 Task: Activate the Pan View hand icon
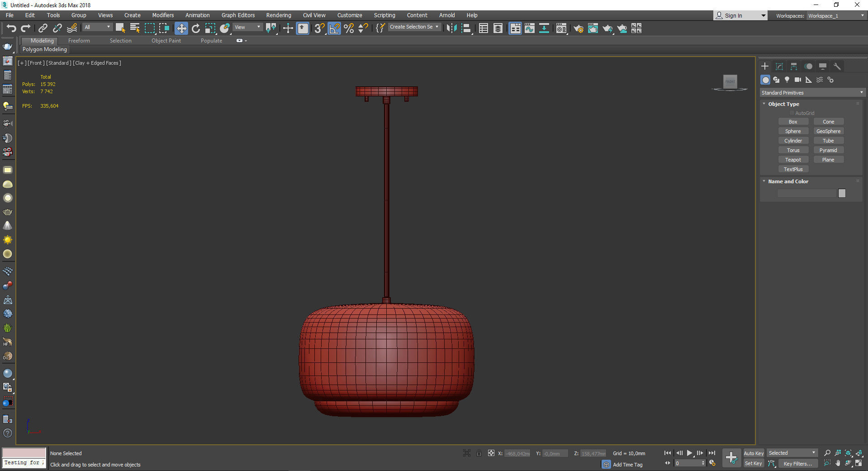tap(838, 463)
